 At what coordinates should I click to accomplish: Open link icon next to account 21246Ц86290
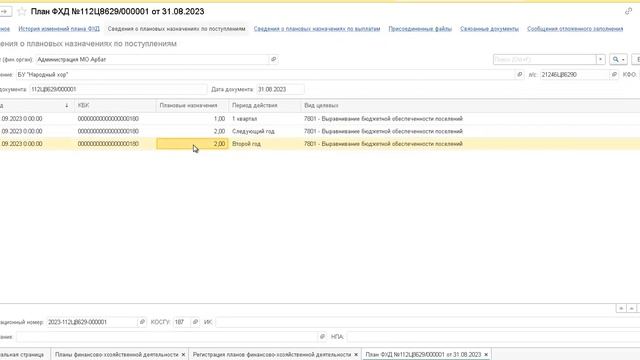click(614, 75)
